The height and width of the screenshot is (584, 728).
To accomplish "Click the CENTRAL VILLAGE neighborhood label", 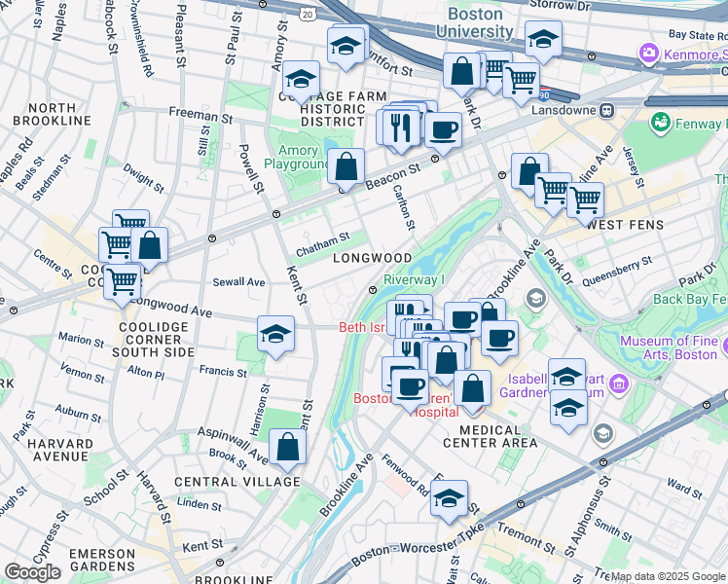I will [x=237, y=482].
